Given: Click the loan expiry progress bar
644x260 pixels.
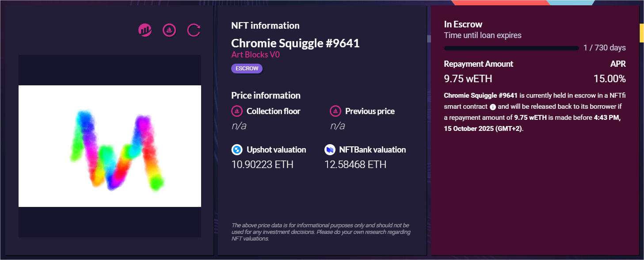Looking at the screenshot, I should pyautogui.click(x=511, y=48).
